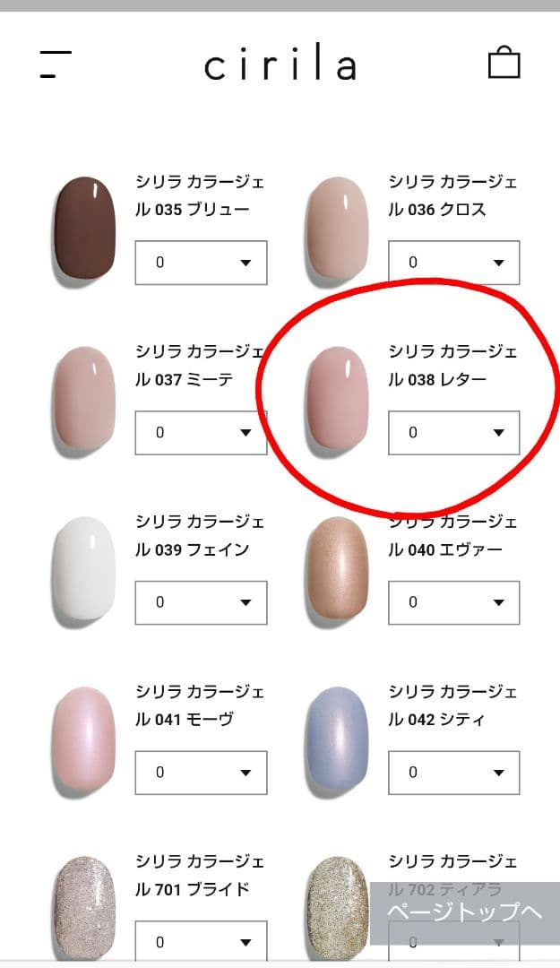Open the shopping bag cart icon

(504, 63)
